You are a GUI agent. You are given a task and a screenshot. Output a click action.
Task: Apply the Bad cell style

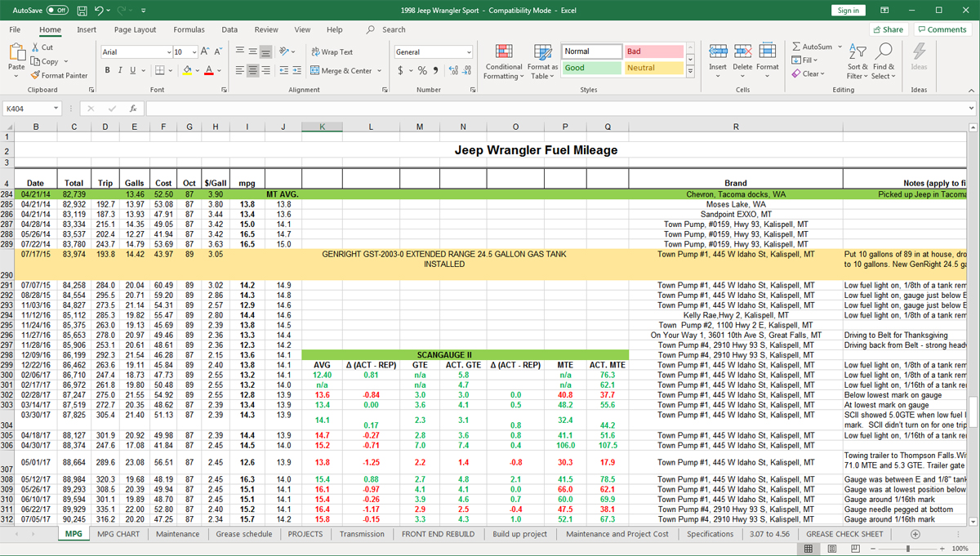click(x=653, y=51)
